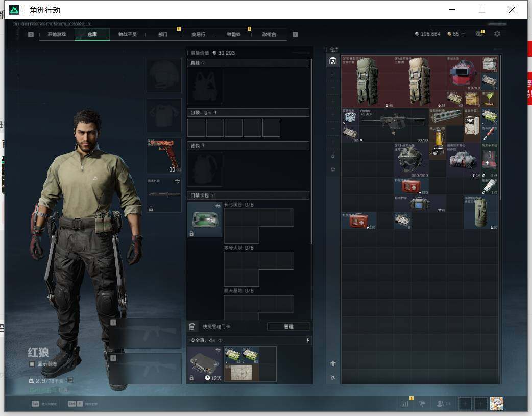The image size is (532, 416).
Task: Add currency with plus next to 85
Action: (x=463, y=34)
